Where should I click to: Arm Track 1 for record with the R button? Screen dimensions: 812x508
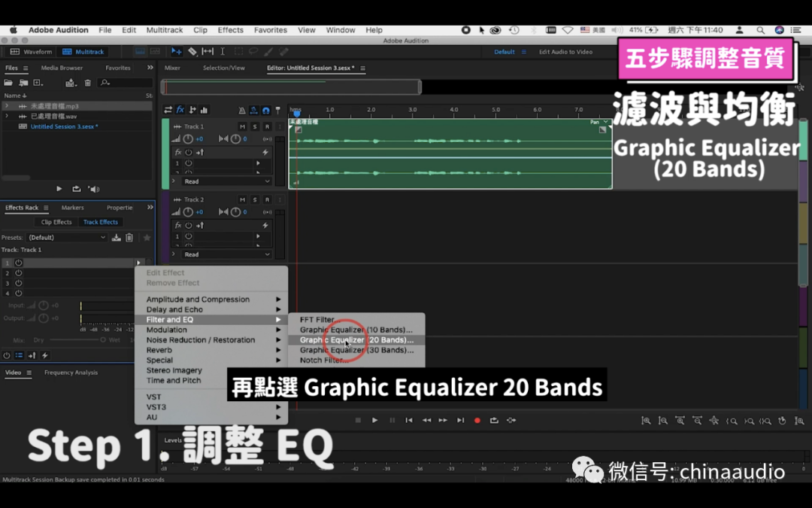[267, 126]
